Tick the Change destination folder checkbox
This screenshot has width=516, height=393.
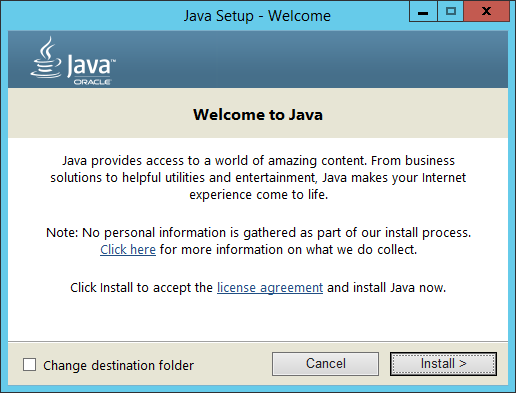tap(29, 365)
